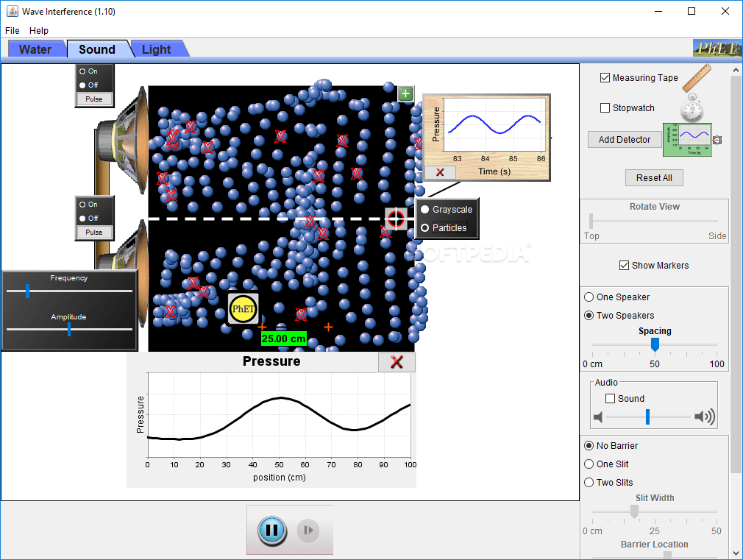Click the yellow PhET logo badge

click(x=243, y=308)
